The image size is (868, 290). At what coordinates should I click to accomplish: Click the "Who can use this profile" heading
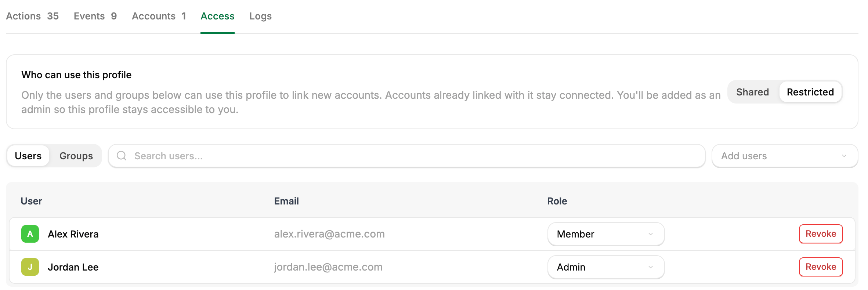76,75
